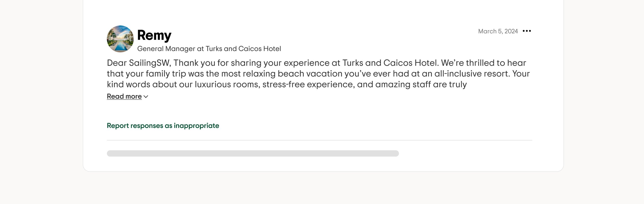Image resolution: width=644 pixels, height=204 pixels.
Task: Open Remy's profile name
Action: [x=154, y=35]
